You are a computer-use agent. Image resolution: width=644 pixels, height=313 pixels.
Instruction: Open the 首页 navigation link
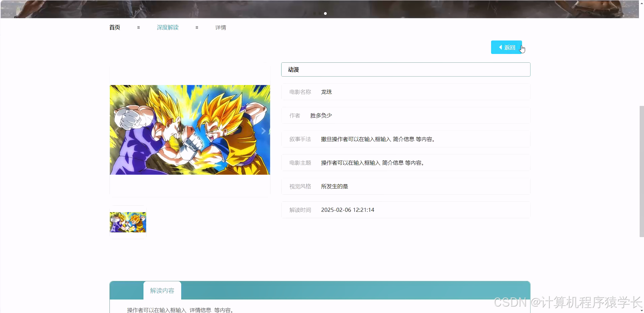[x=114, y=27]
